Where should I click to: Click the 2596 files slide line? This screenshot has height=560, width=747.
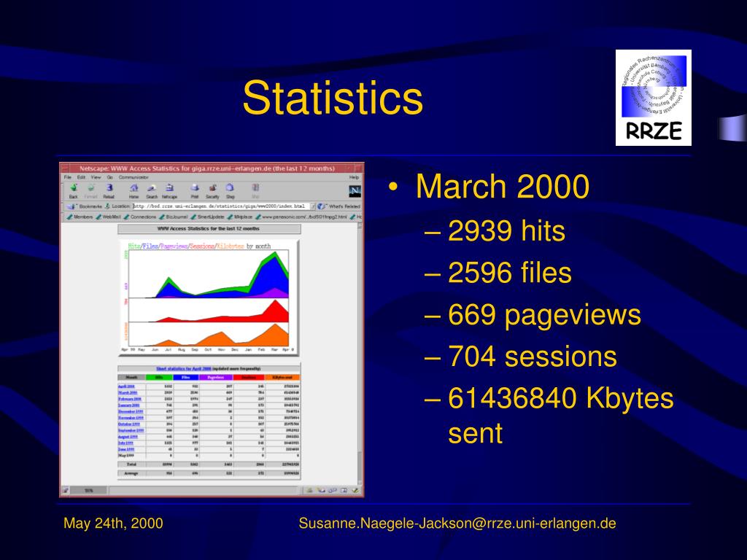coord(510,273)
